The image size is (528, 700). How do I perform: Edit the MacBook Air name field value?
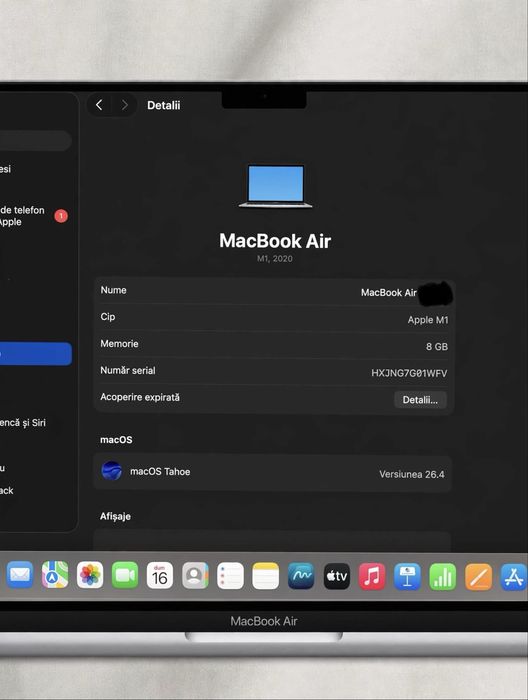[388, 292]
